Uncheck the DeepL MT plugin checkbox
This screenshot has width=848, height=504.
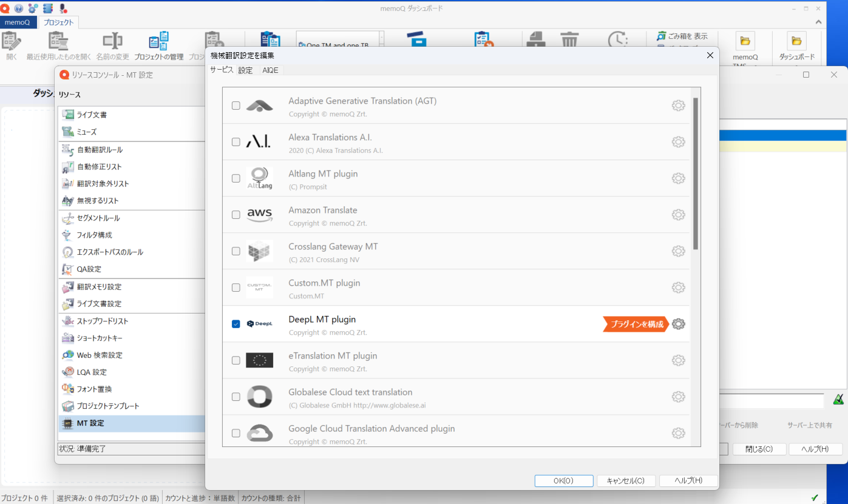point(236,324)
